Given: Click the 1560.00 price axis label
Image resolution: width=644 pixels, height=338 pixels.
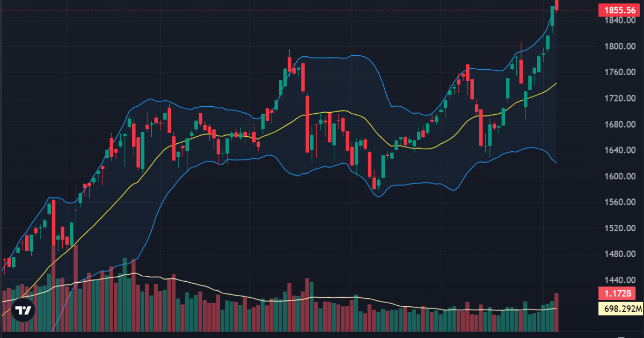Looking at the screenshot, I should [x=620, y=202].
